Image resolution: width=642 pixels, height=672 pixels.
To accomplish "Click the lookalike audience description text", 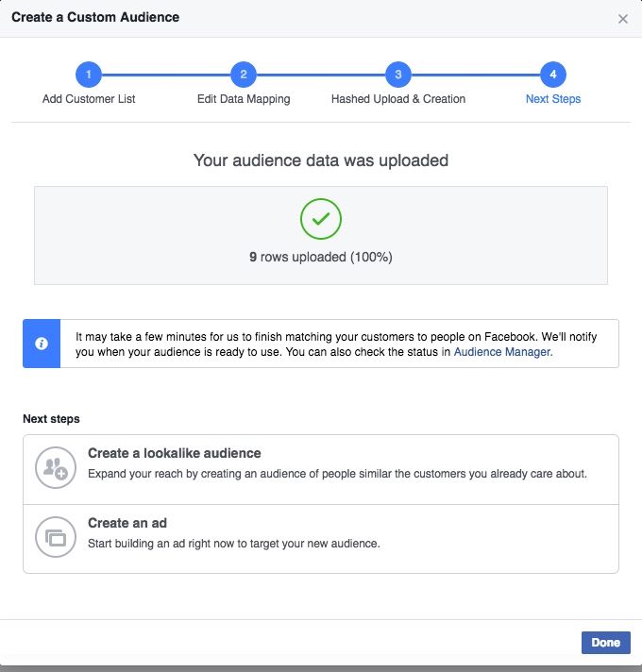I will click(x=337, y=474).
